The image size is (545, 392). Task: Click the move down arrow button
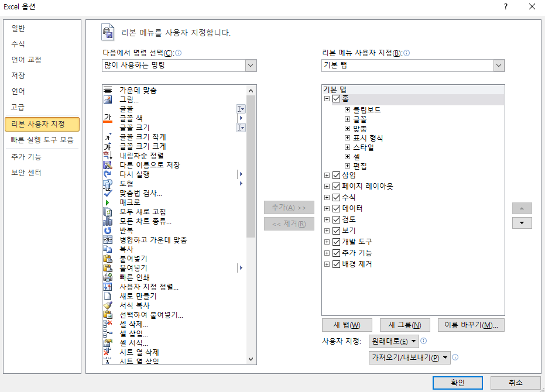pos(522,223)
